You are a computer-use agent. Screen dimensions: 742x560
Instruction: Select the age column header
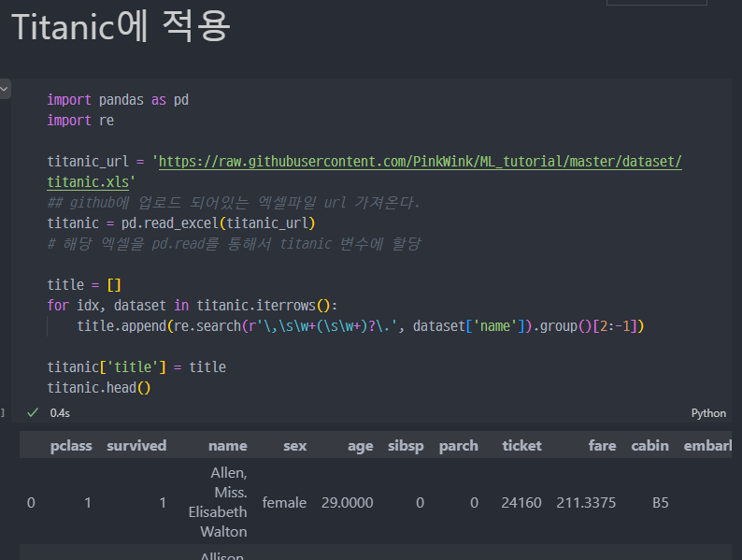pyautogui.click(x=360, y=446)
